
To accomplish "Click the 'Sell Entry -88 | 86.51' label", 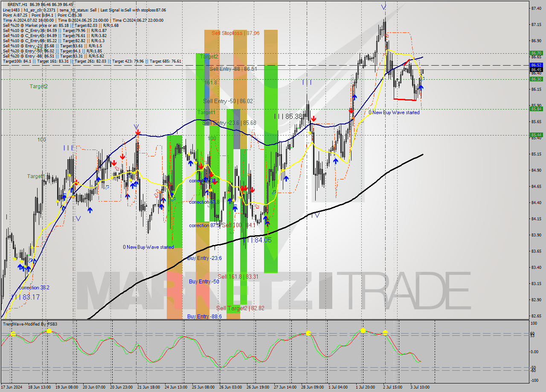I will coord(233,69).
